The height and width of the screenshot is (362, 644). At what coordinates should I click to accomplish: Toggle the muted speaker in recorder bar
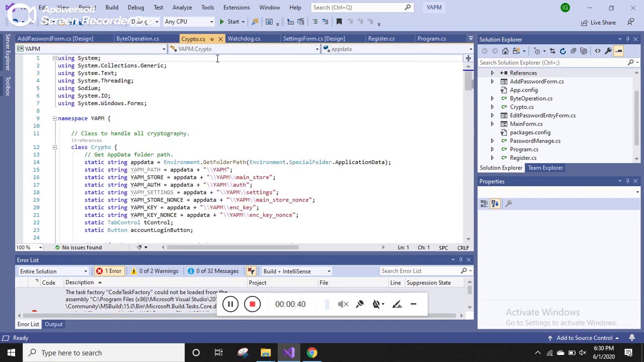343,304
